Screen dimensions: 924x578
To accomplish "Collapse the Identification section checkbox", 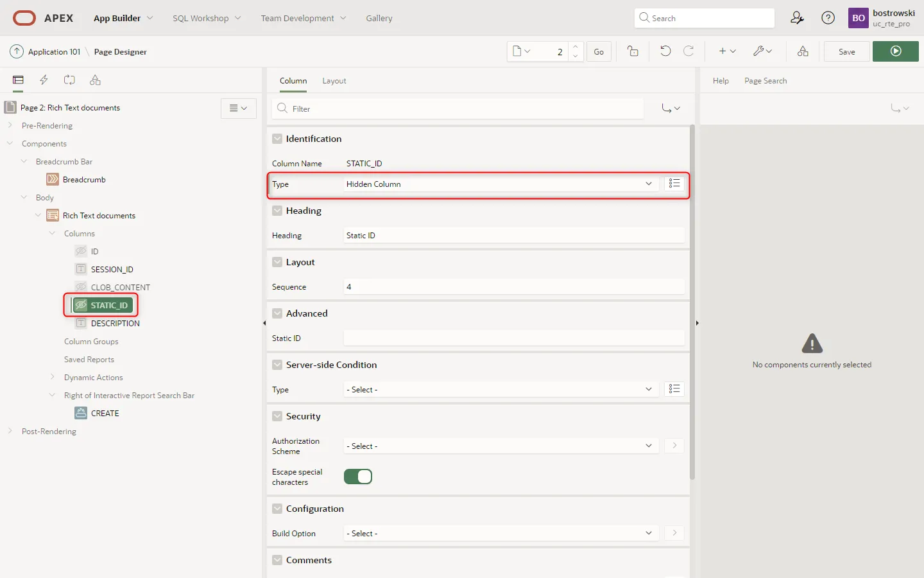I will [277, 139].
